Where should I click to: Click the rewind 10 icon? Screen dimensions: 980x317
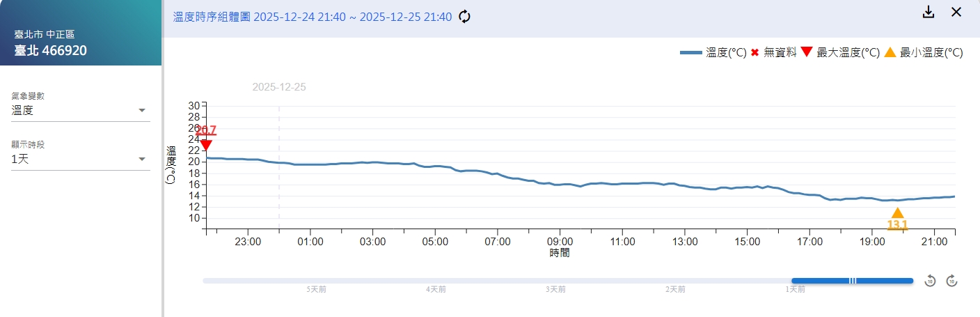pos(930,281)
